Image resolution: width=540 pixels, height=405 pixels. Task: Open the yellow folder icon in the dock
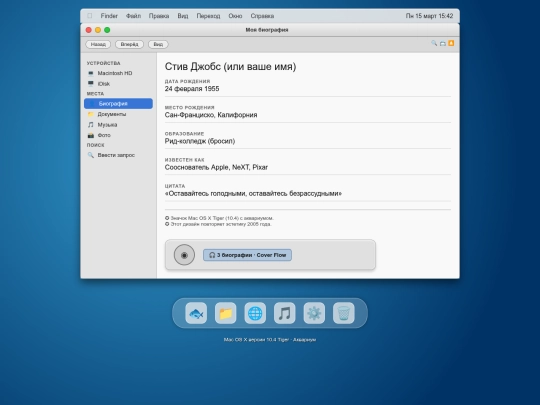(226, 313)
